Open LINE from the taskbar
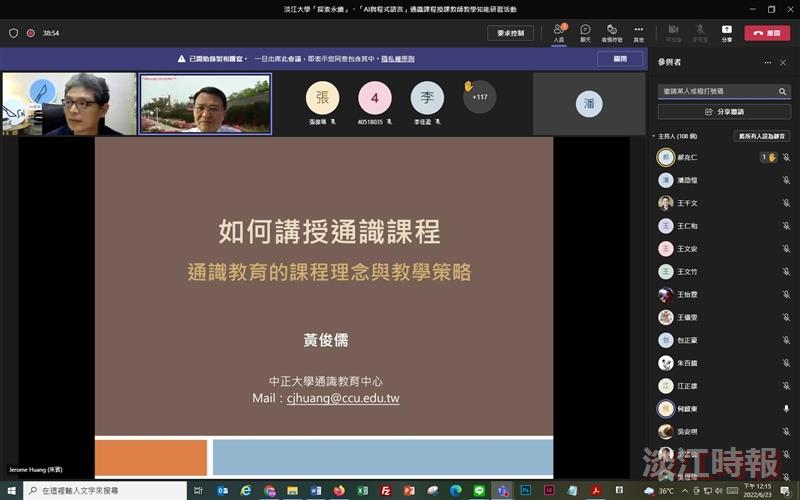Screen dimensions: 800x500 pyautogui.click(x=479, y=490)
